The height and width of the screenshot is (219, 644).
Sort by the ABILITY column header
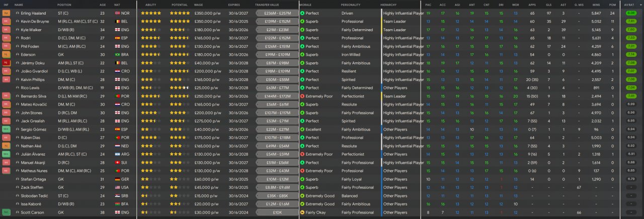[151, 5]
